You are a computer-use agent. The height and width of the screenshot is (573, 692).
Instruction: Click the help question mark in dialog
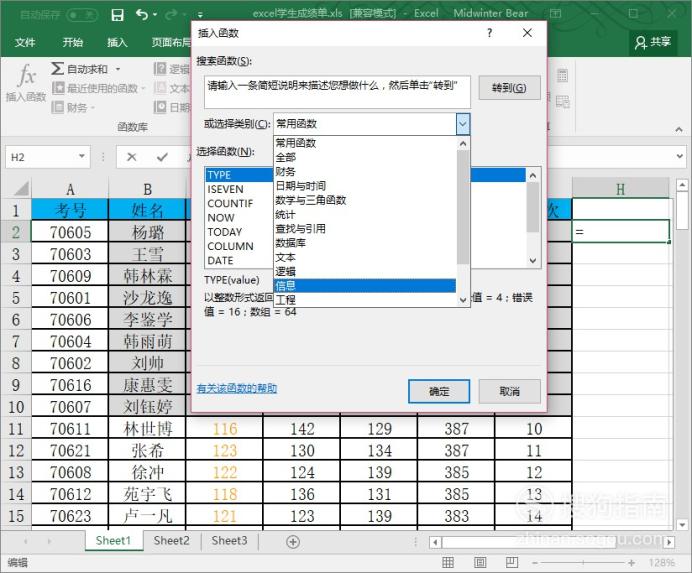point(489,33)
